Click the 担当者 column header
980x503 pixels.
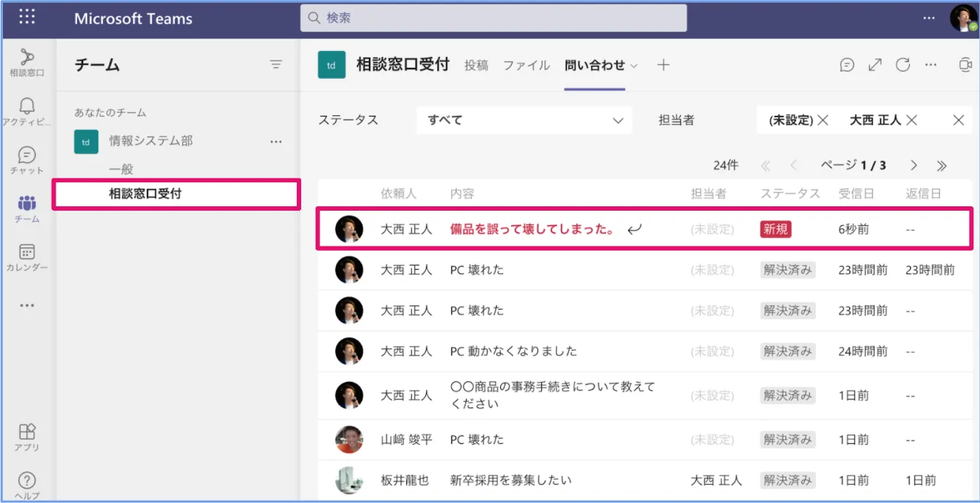(709, 194)
